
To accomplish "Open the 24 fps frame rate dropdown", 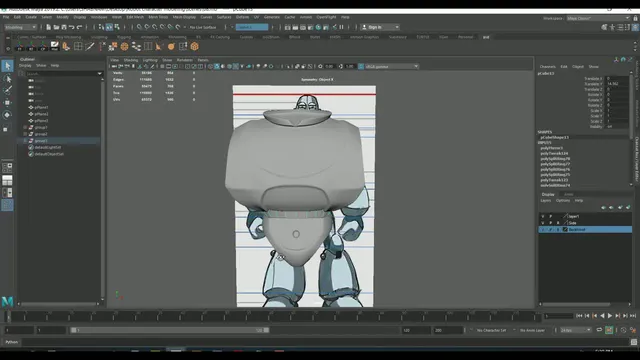I will [575, 330].
